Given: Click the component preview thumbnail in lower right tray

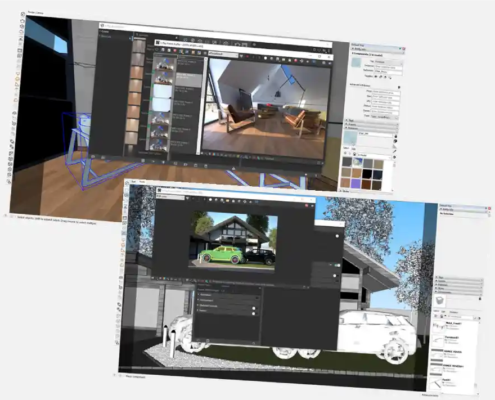Looking at the screenshot, I should click(440, 301).
